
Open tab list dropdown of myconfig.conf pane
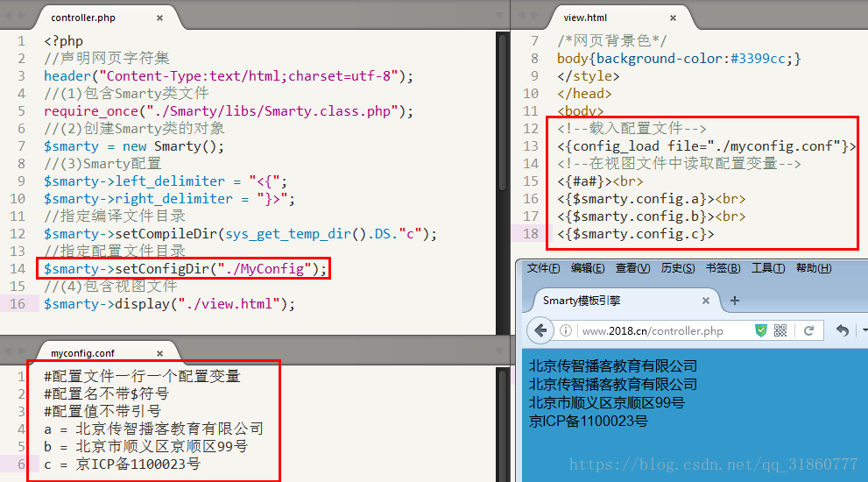click(499, 351)
